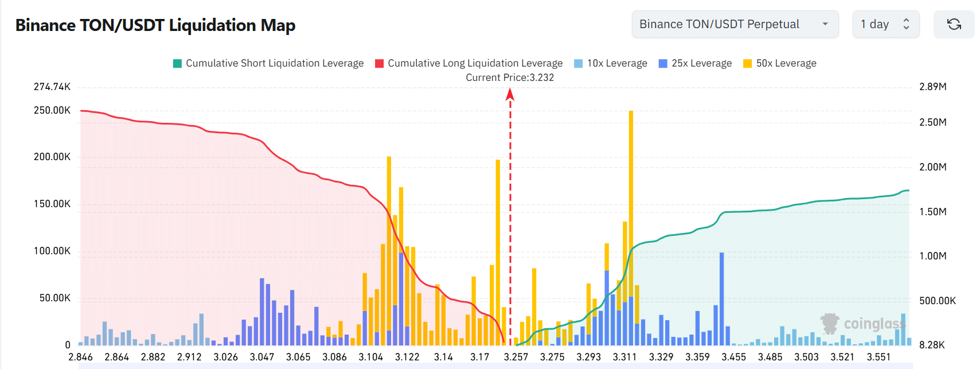Click the 274.74K left axis label
Viewport: 980px width, 369px height.
(52, 87)
